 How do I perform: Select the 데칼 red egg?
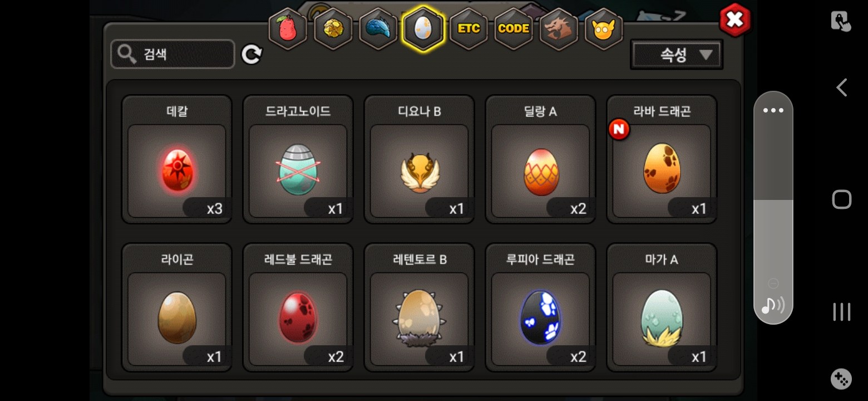(x=177, y=159)
